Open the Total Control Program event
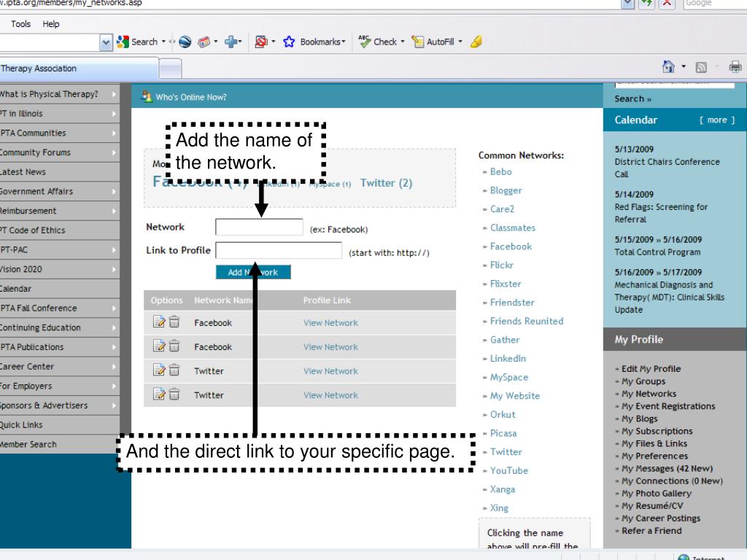This screenshot has width=747, height=560. (657, 252)
